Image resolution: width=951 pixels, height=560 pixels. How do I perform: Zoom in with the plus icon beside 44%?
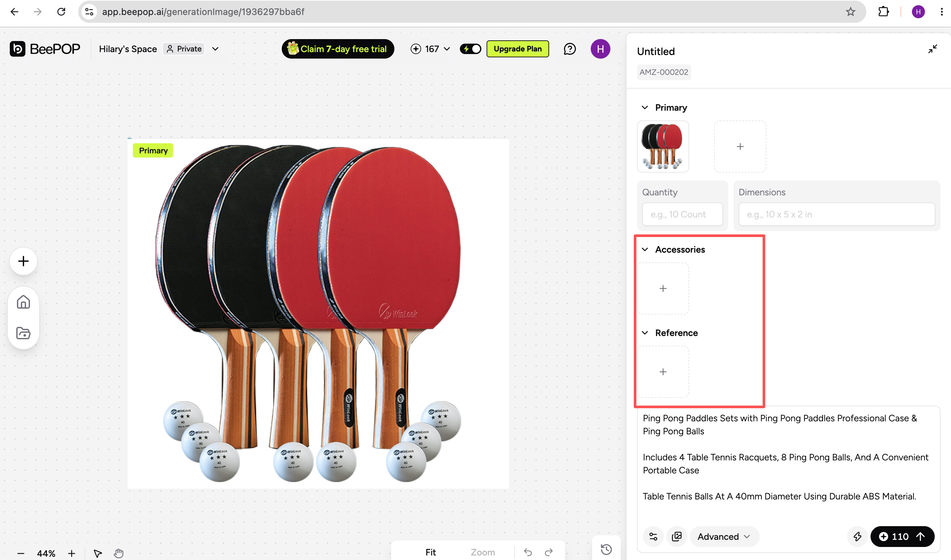(x=72, y=553)
